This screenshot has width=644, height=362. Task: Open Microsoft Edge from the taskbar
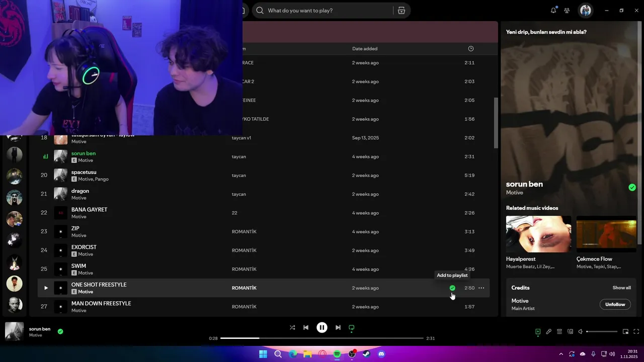click(293, 354)
